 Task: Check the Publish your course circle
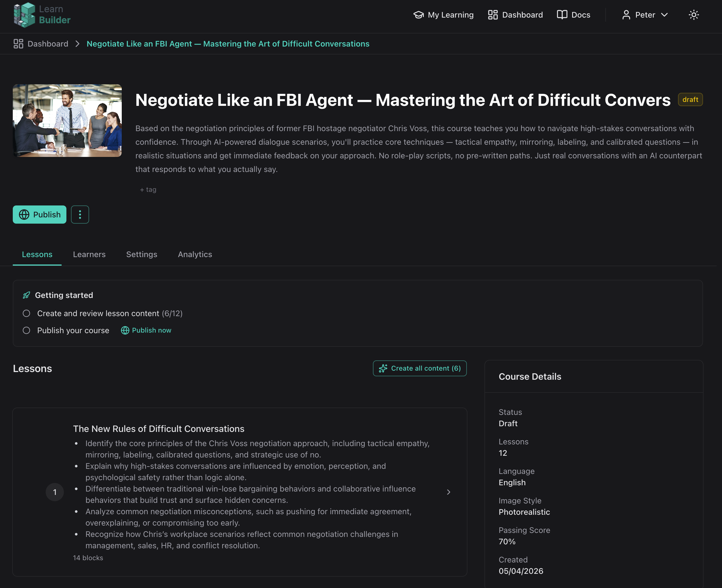(x=26, y=330)
